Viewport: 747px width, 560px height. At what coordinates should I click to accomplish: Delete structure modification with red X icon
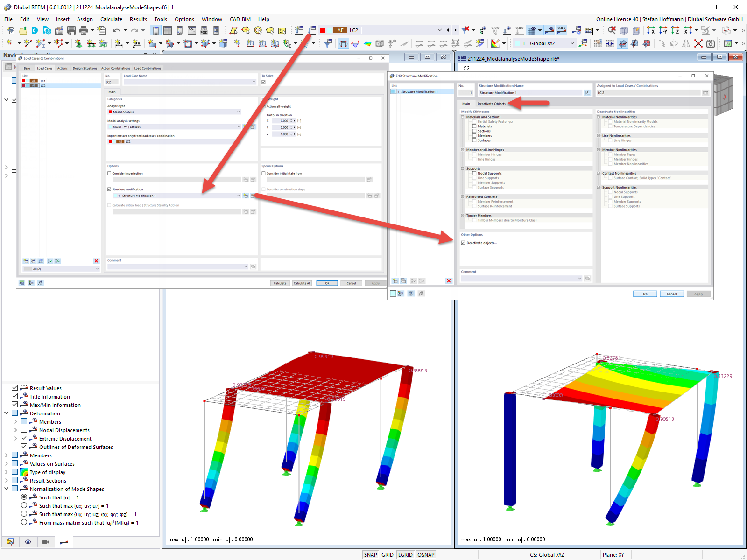tap(449, 280)
